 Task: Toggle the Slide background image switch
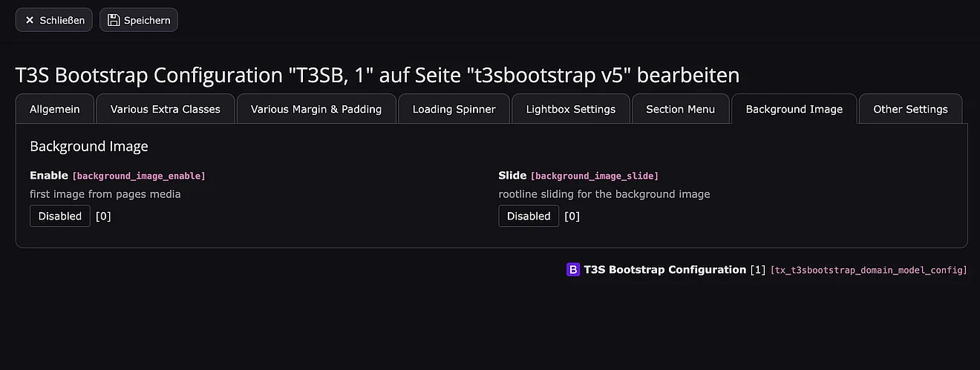tap(529, 217)
